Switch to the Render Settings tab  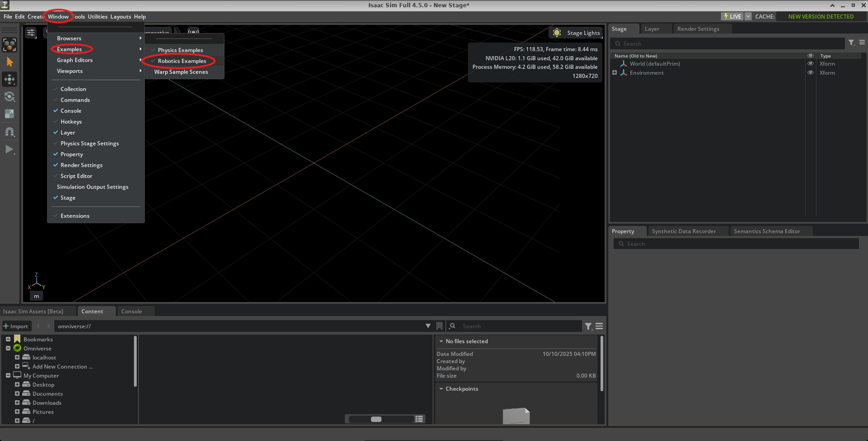(698, 29)
